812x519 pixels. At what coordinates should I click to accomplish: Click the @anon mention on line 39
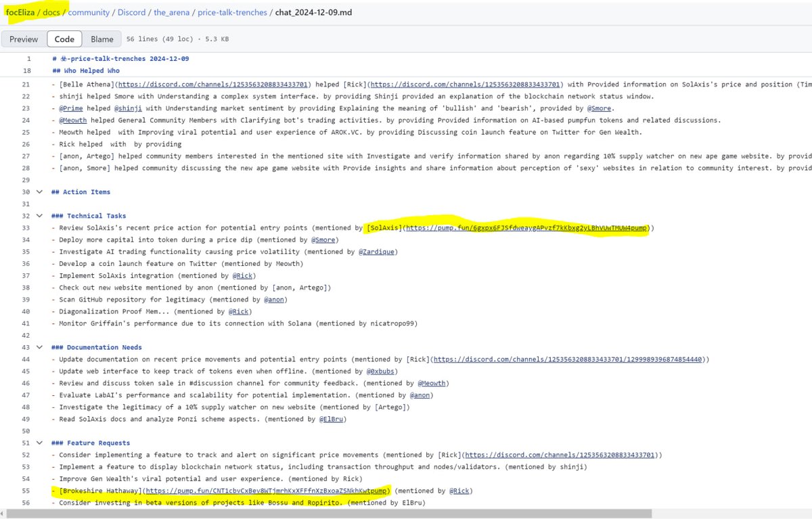point(274,300)
